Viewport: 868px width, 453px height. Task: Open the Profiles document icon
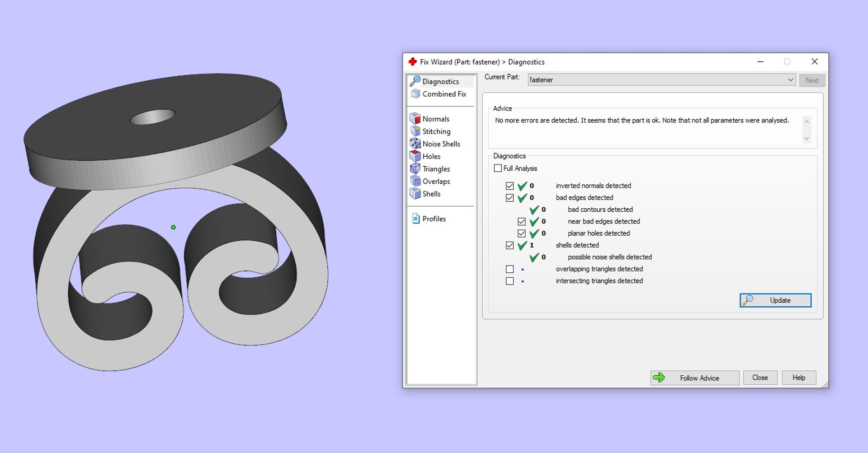pyautogui.click(x=416, y=219)
